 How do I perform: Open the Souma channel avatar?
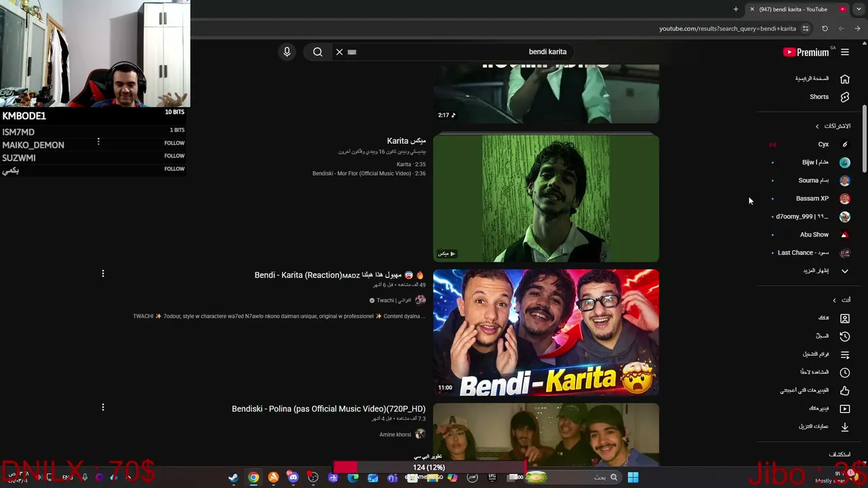pyautogui.click(x=845, y=180)
